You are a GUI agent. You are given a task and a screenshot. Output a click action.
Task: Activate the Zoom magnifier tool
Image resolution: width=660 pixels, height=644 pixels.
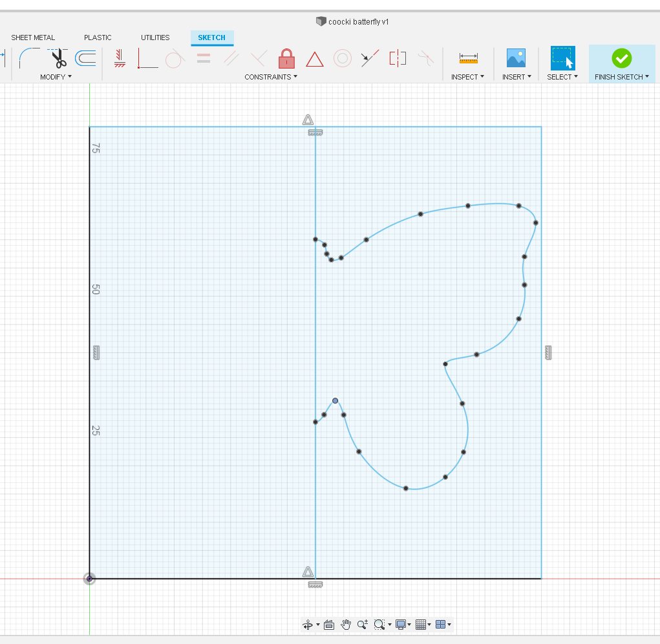point(362,625)
